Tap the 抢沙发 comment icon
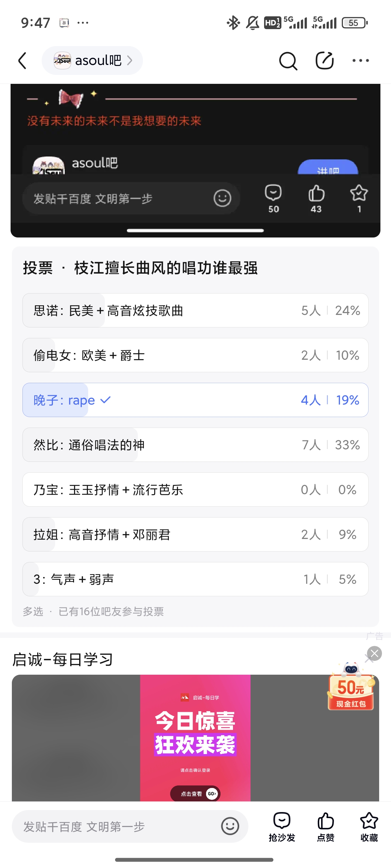The image size is (391, 868). tap(282, 826)
